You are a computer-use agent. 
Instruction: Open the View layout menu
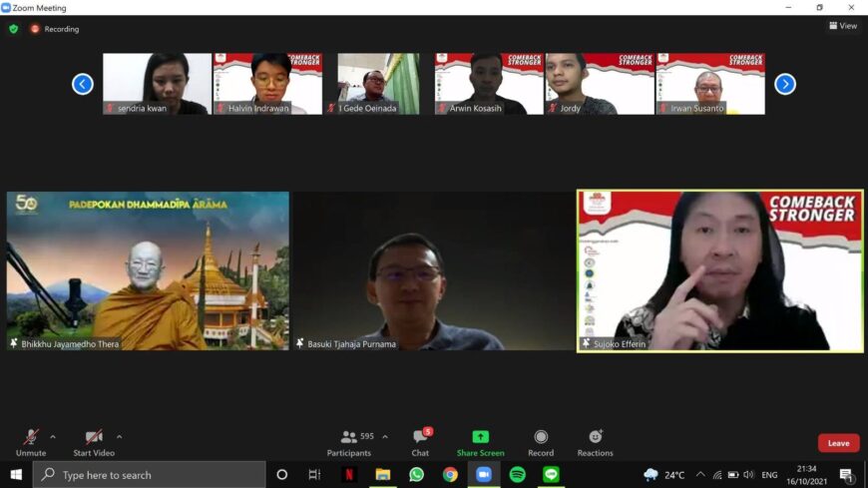coord(843,26)
